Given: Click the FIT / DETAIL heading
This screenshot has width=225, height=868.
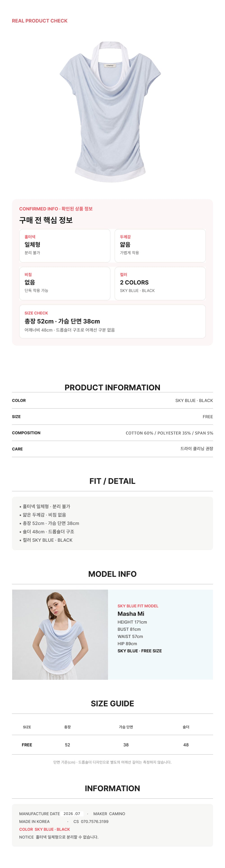Looking at the screenshot, I should (x=112, y=481).
